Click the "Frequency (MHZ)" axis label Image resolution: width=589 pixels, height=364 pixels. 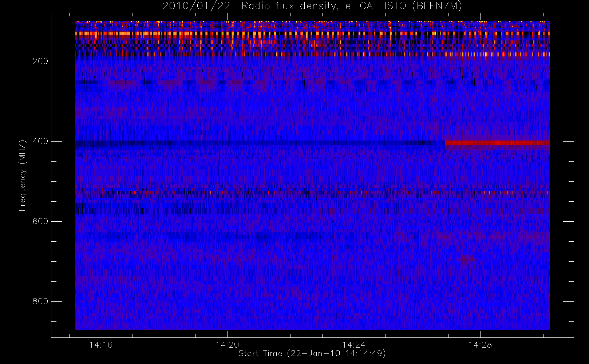pyautogui.click(x=23, y=175)
